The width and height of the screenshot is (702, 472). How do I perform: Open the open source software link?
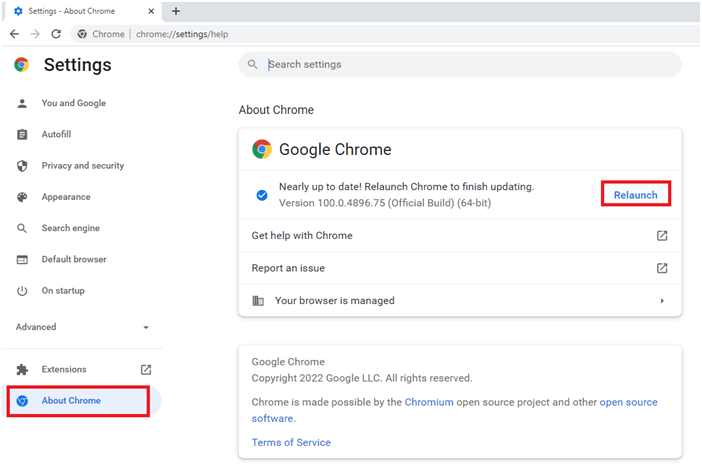(x=629, y=402)
